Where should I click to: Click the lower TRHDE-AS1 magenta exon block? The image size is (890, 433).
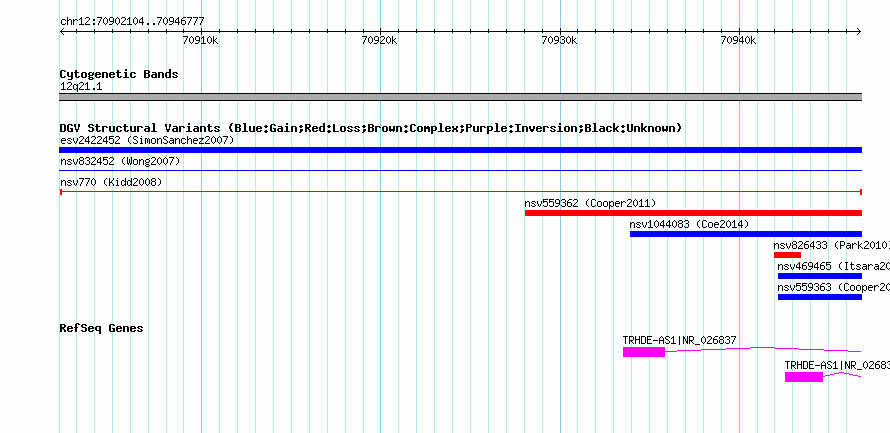[x=804, y=377]
